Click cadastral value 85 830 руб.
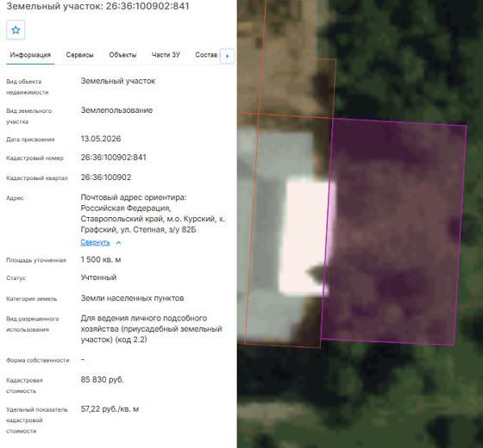 103,380
